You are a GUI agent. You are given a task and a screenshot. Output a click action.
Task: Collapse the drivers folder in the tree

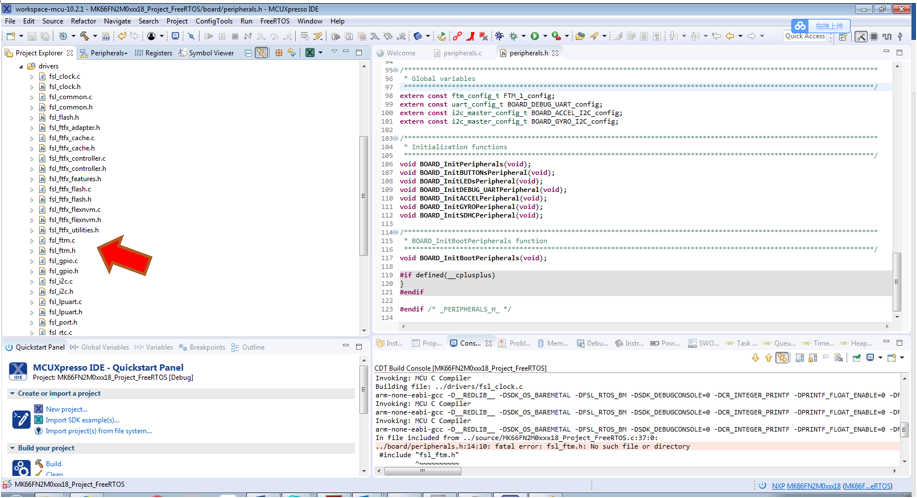[x=21, y=66]
